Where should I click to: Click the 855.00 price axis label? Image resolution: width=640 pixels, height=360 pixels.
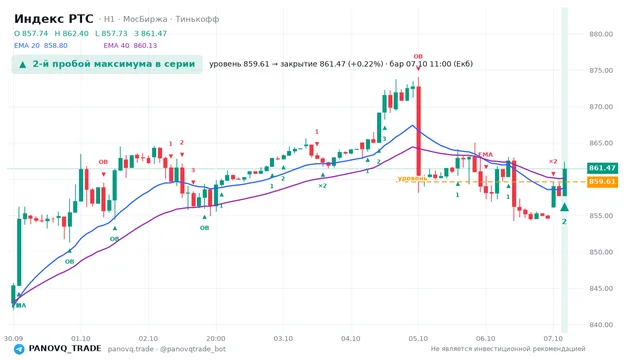click(601, 216)
